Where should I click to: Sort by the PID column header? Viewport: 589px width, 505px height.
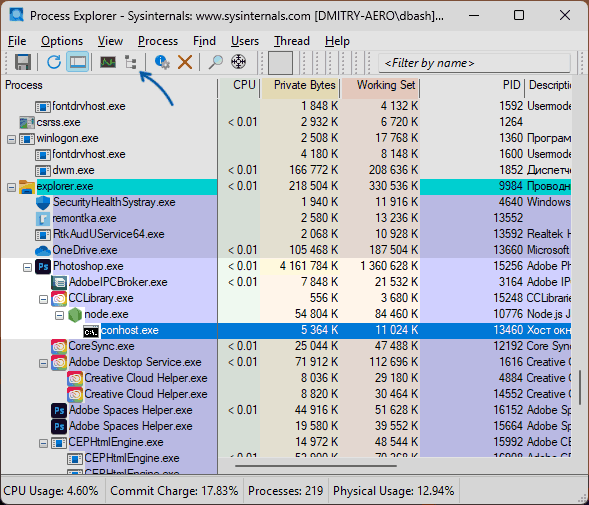[x=472, y=85]
